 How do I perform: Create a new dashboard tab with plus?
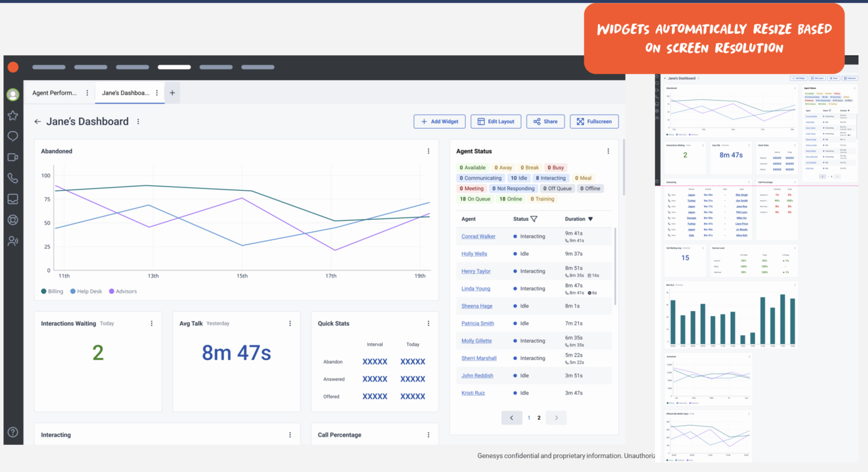[x=172, y=93]
